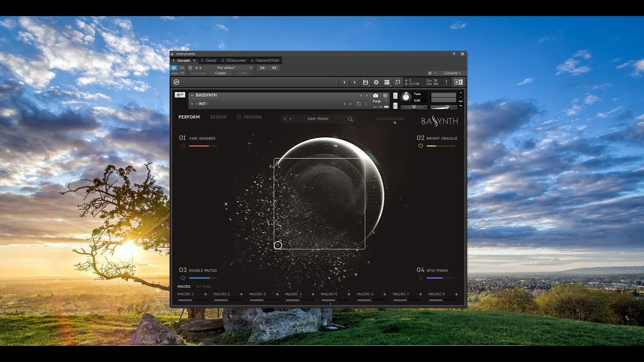Open dropdown arrow next to Console 1

point(436,73)
